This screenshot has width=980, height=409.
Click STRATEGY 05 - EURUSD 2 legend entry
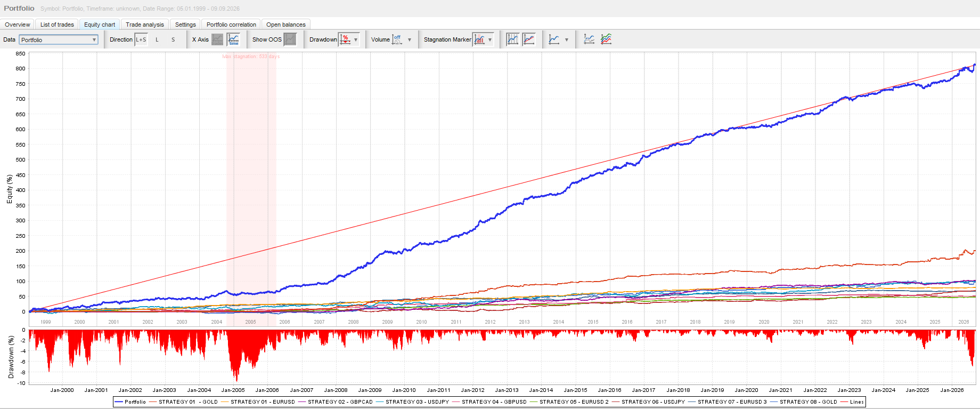tap(569, 402)
